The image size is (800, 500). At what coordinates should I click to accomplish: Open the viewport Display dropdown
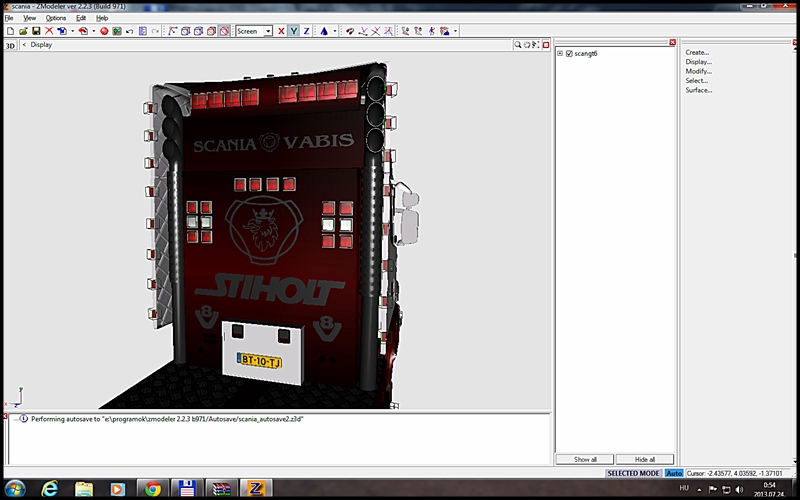point(40,45)
